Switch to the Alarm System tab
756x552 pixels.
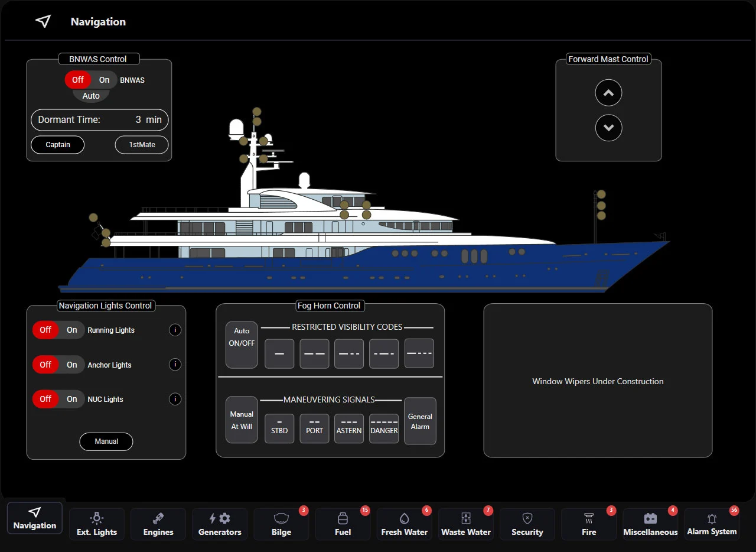[x=712, y=524]
